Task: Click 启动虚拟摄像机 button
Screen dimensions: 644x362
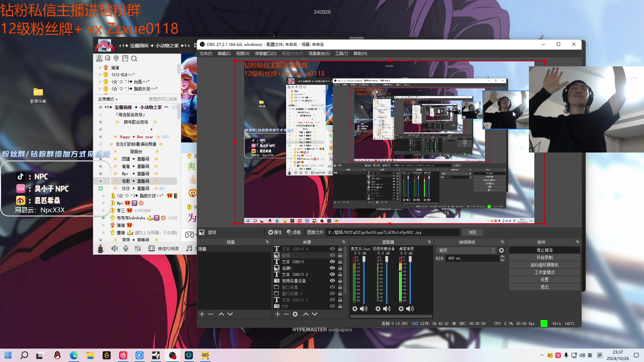Action: pyautogui.click(x=545, y=265)
